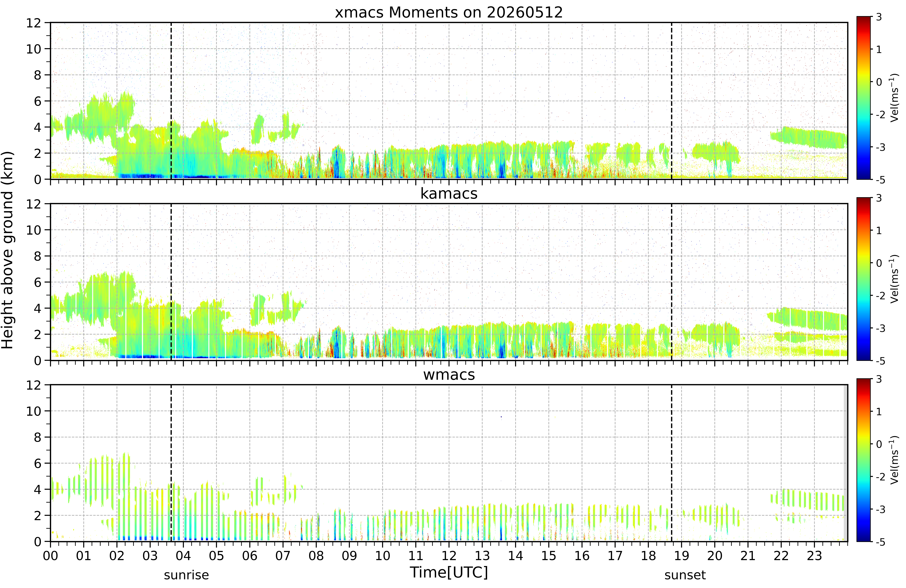This screenshot has height=588, width=906.
Task: Click the "Vel(ms⁻¹)" label beside the kamacs colorbar
Action: coord(894,279)
